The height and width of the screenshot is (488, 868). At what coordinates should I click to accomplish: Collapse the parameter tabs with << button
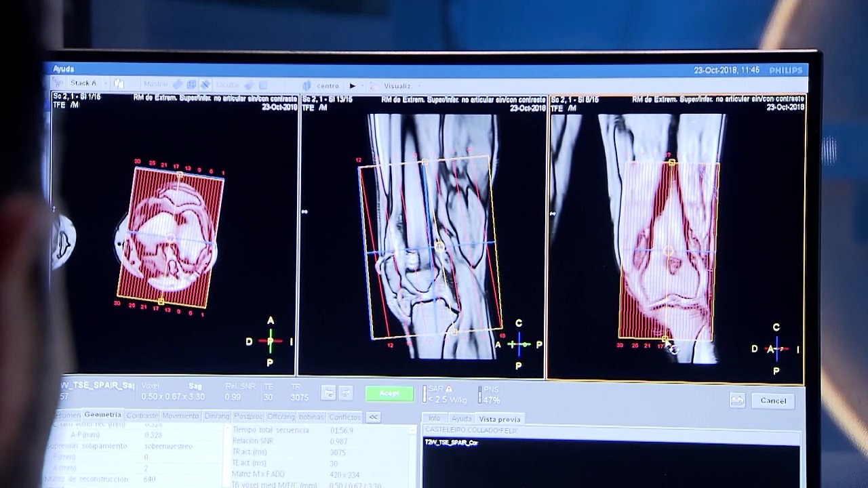(x=373, y=417)
